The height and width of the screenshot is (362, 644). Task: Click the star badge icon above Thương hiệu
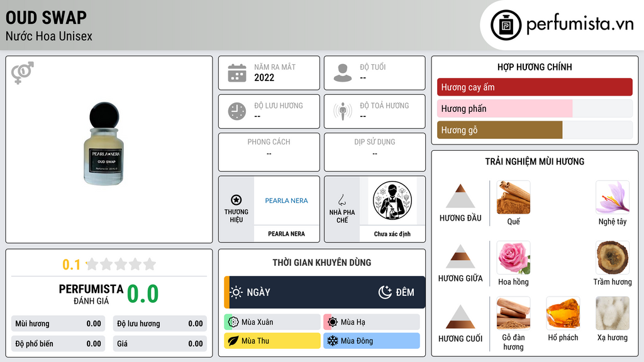(236, 200)
